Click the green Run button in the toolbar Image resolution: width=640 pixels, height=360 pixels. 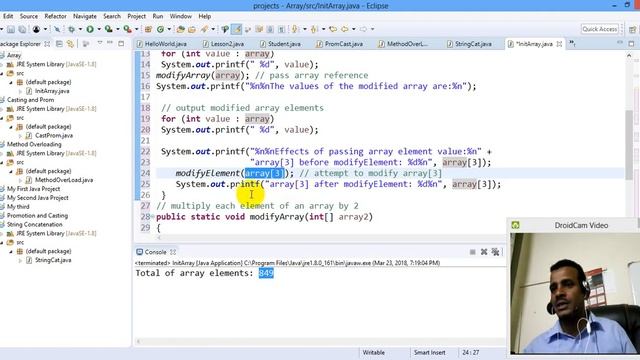(x=90, y=29)
